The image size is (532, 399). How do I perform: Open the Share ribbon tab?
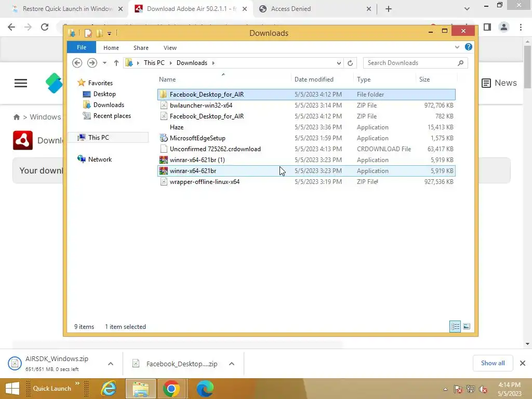pos(141,48)
